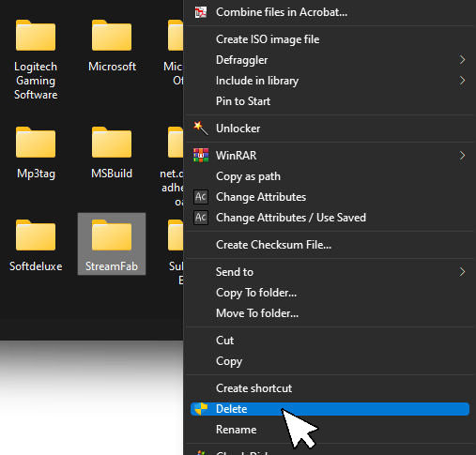
Task: Choose Create Checksum File
Action: tap(330, 245)
